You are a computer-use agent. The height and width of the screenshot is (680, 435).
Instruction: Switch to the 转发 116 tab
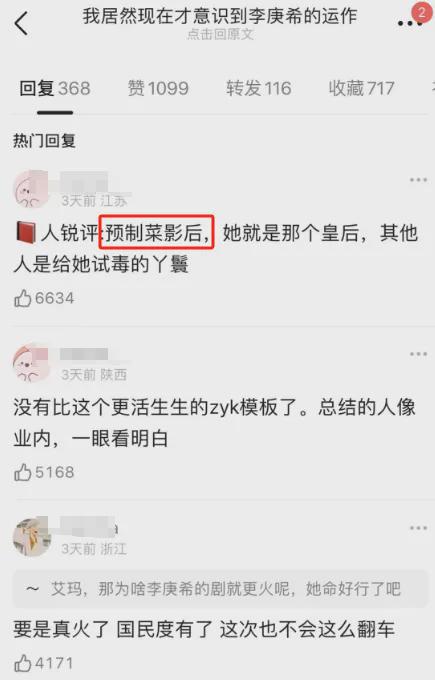coord(258,88)
